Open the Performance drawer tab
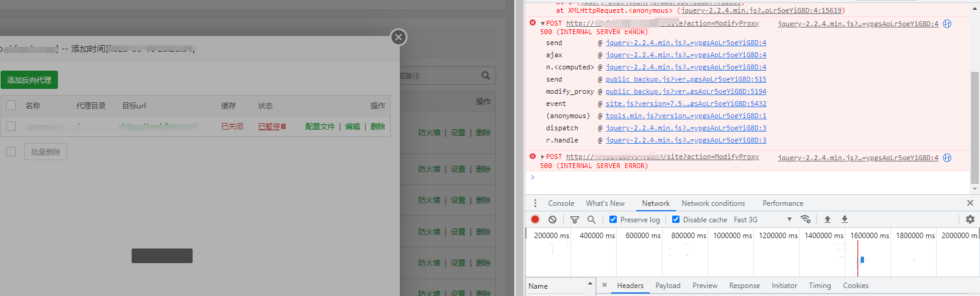980x296 pixels. (x=783, y=203)
